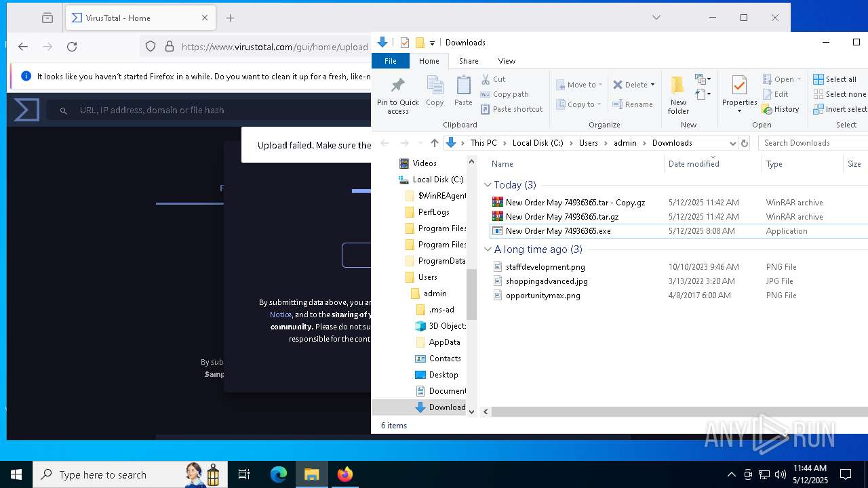
Task: Click Explorer Up one level arrow
Action: tap(435, 143)
